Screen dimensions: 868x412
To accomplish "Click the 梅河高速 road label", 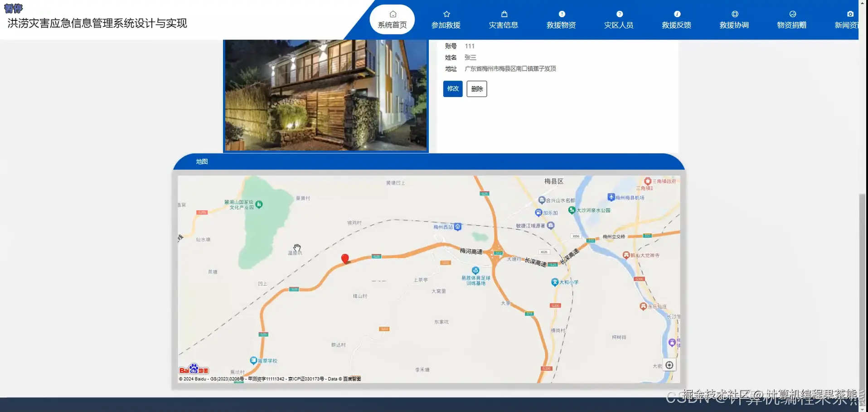I will [x=471, y=251].
